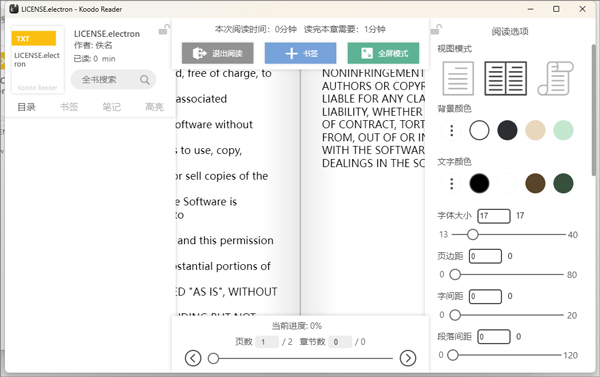The height and width of the screenshot is (377, 600).
Task: Click the full-book search field (全书搜索)
Action: (x=113, y=80)
